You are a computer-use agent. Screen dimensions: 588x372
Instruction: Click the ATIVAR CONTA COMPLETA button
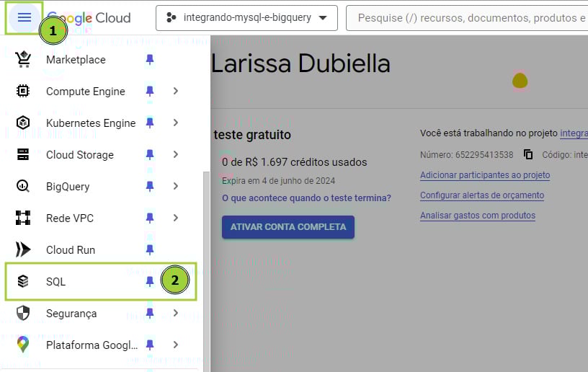(288, 227)
